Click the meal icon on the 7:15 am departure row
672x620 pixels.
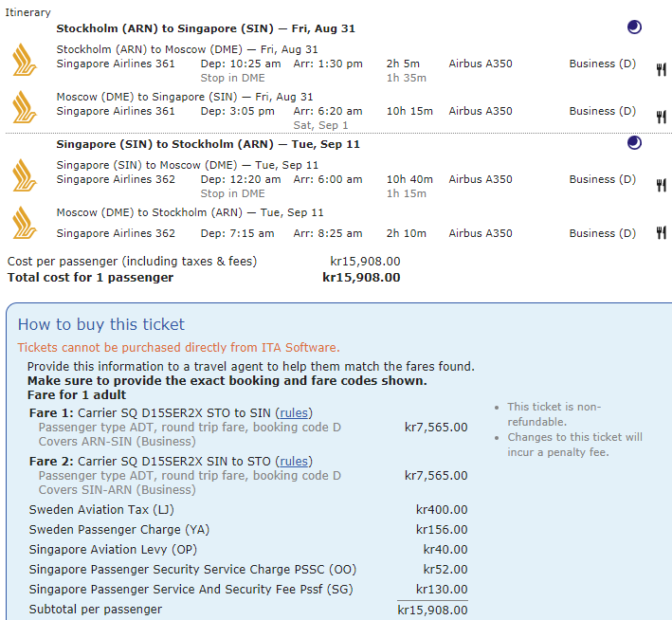pos(661,233)
